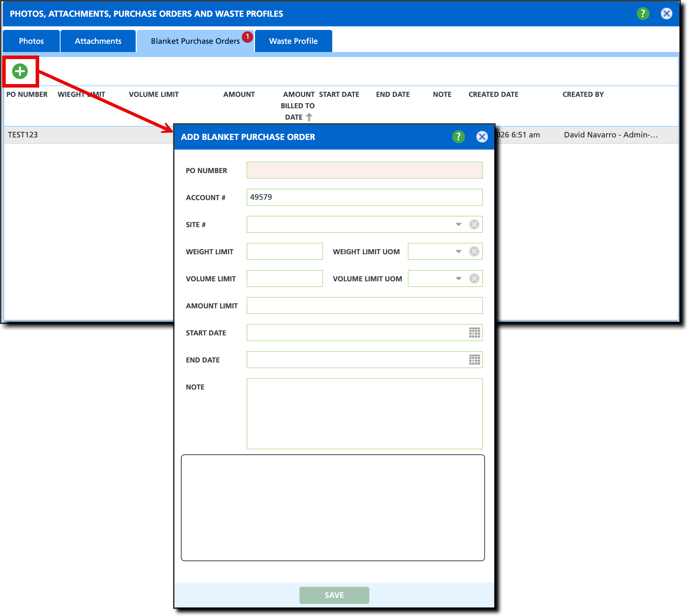Open help in Add Blanket Purchase Order dialog

pyautogui.click(x=458, y=137)
